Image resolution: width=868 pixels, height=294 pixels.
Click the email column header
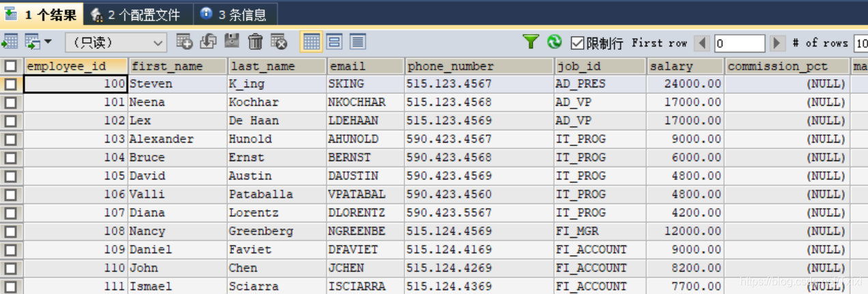365,66
